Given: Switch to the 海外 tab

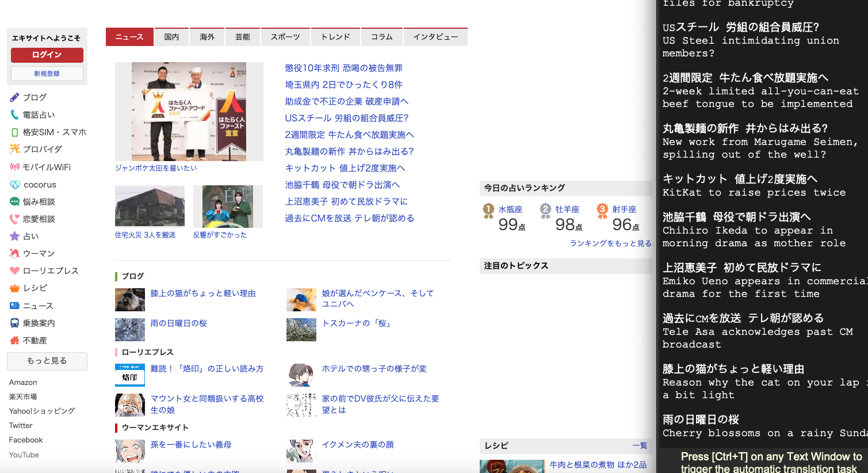Looking at the screenshot, I should point(207,37).
